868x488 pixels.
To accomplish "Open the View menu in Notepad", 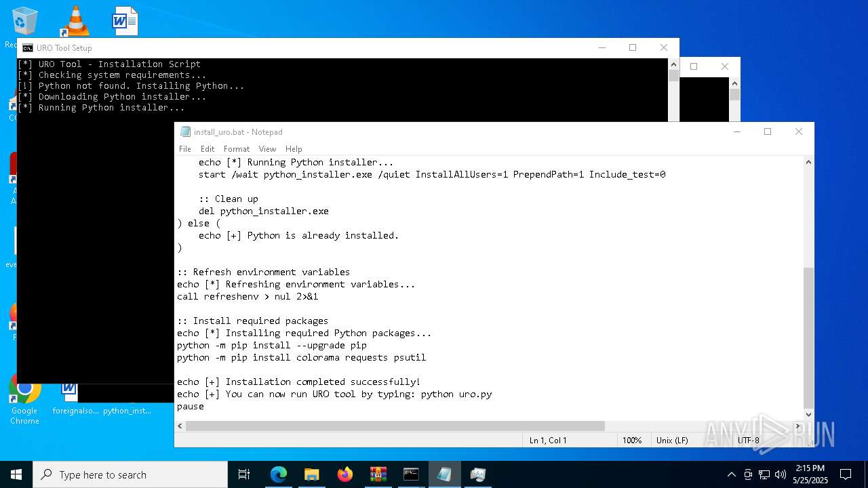I will pyautogui.click(x=267, y=149).
